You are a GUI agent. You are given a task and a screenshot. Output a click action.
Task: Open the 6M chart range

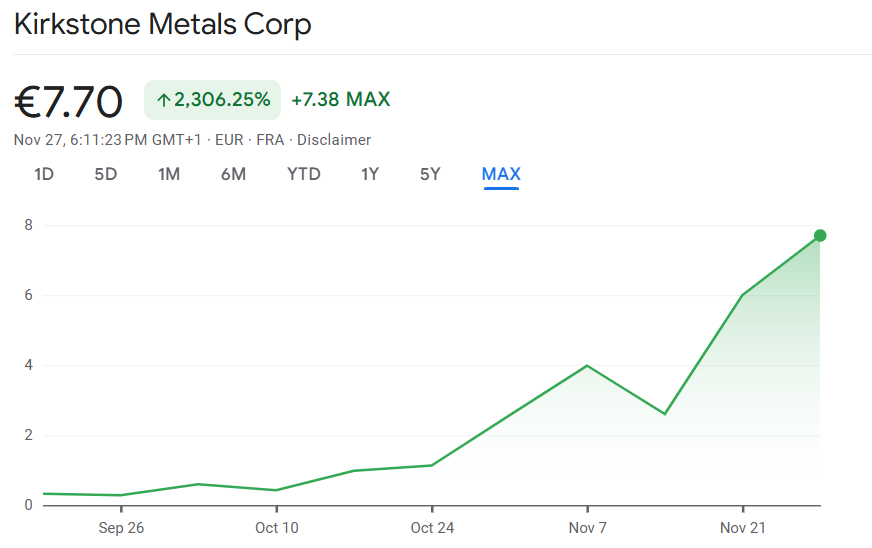(x=233, y=174)
